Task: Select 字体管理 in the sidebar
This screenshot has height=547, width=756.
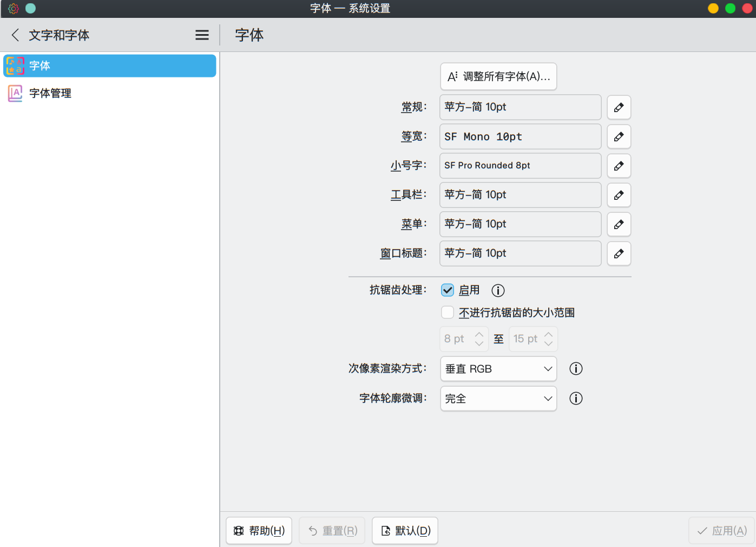Action: click(x=50, y=93)
